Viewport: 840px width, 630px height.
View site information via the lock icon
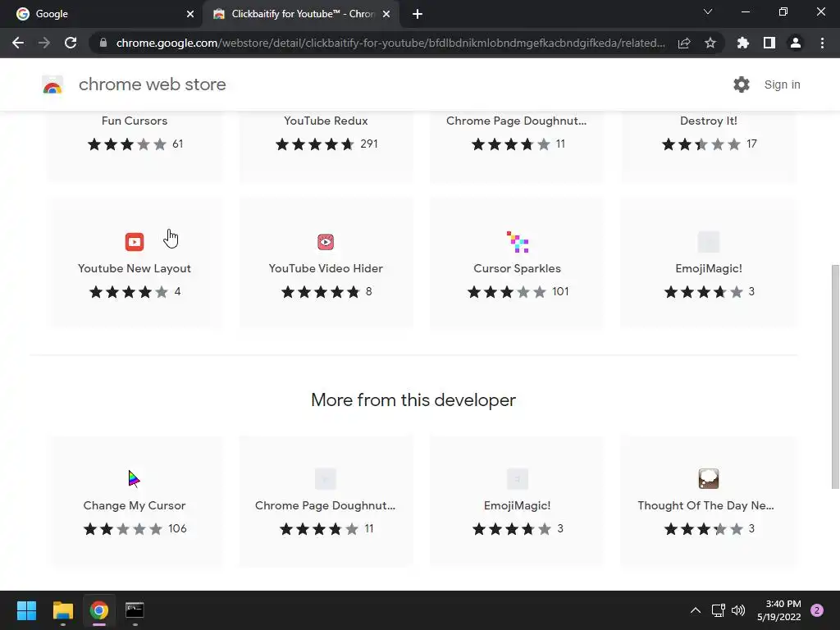click(103, 43)
